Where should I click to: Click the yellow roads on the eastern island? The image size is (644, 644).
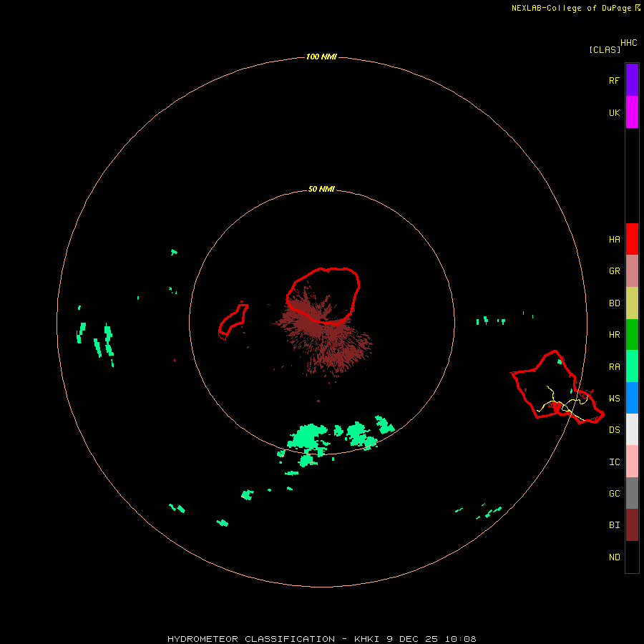click(x=562, y=404)
